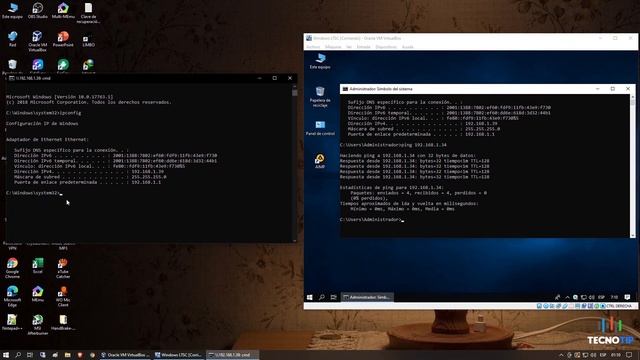Open Task View on the VM taskbar
640x360 pixels.
pos(333,297)
